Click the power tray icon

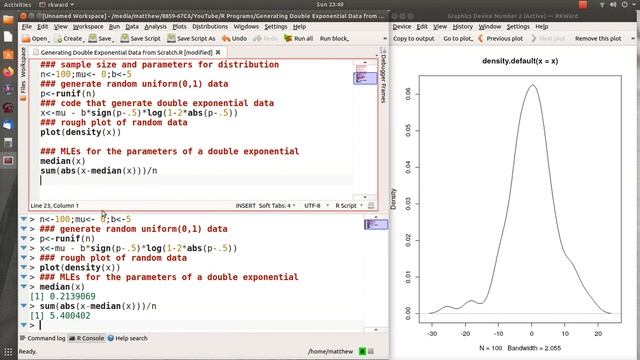tap(624, 4)
